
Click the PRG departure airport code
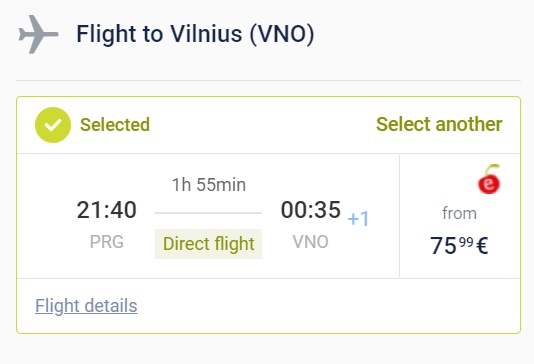pos(107,242)
